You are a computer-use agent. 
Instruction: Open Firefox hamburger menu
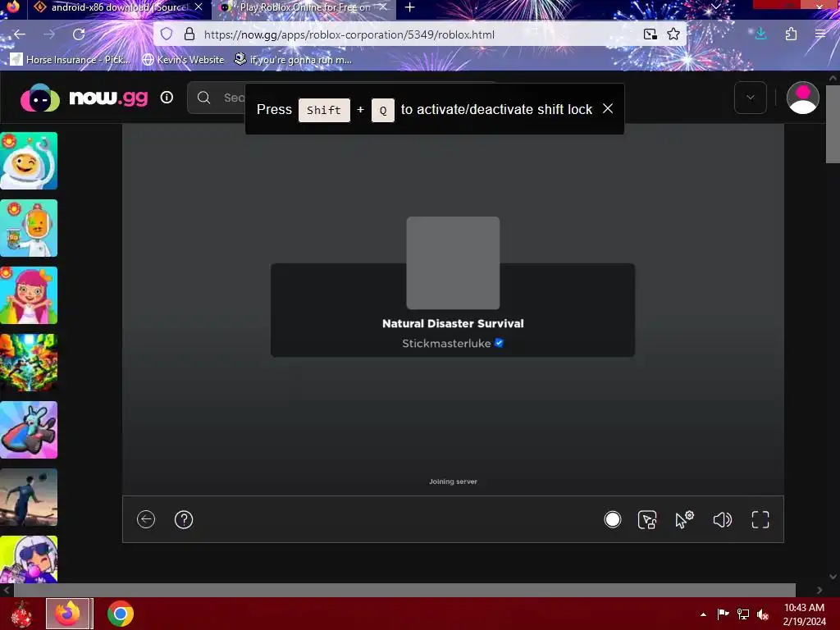(820, 34)
